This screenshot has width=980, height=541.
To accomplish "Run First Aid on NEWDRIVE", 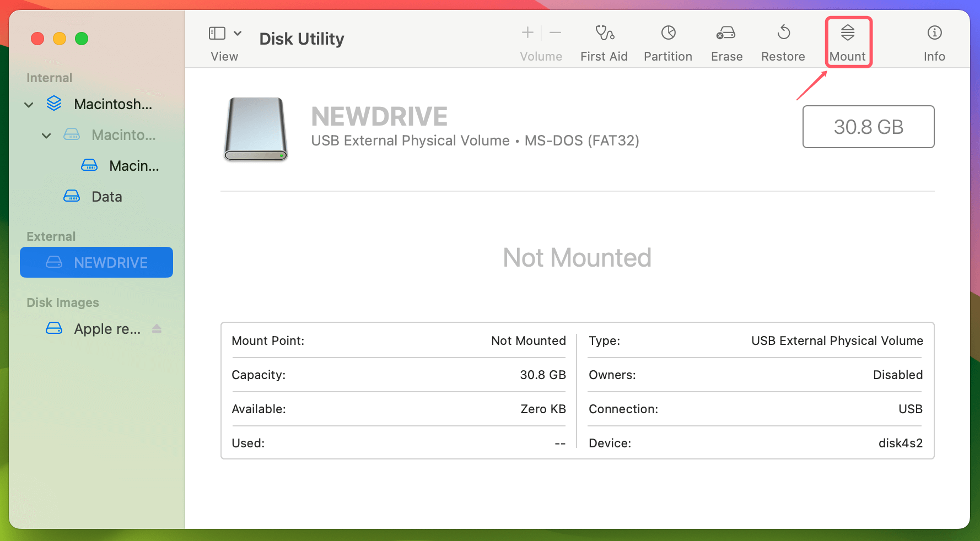I will tap(604, 41).
